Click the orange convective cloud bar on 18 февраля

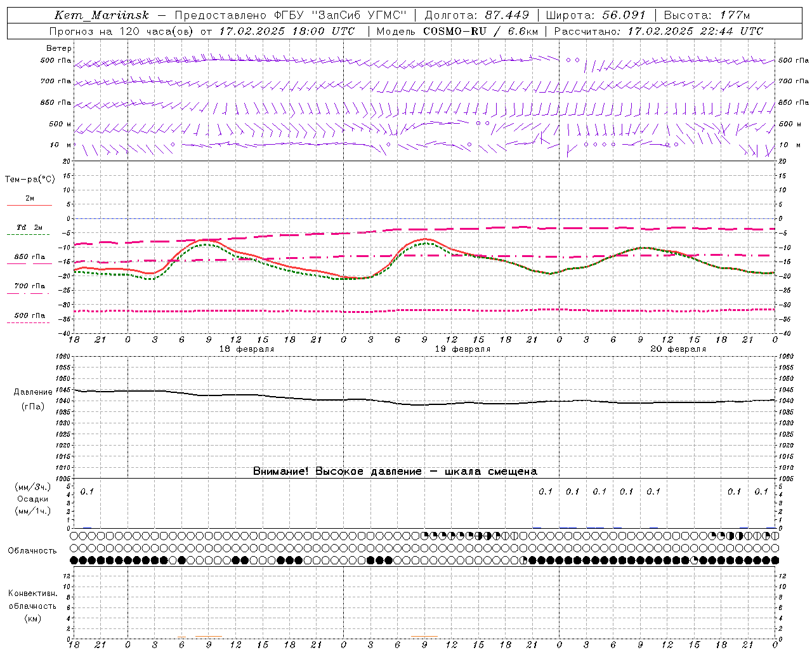point(209,636)
